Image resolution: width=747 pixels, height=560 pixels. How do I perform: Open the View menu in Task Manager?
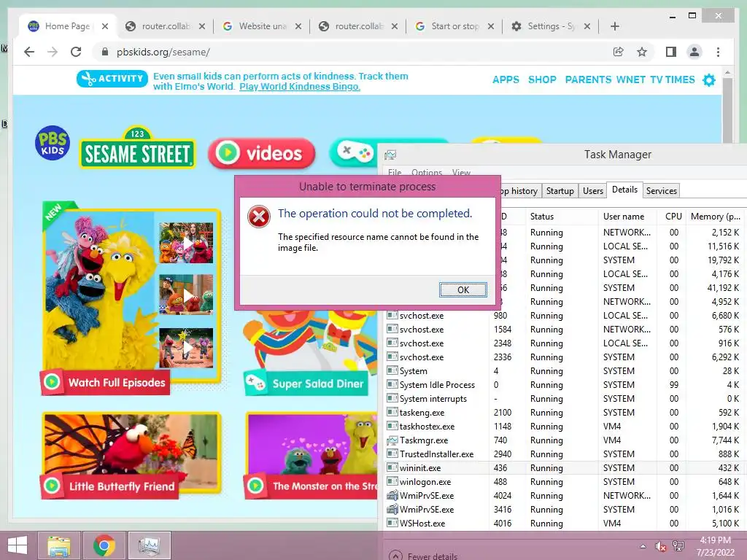[461, 172]
